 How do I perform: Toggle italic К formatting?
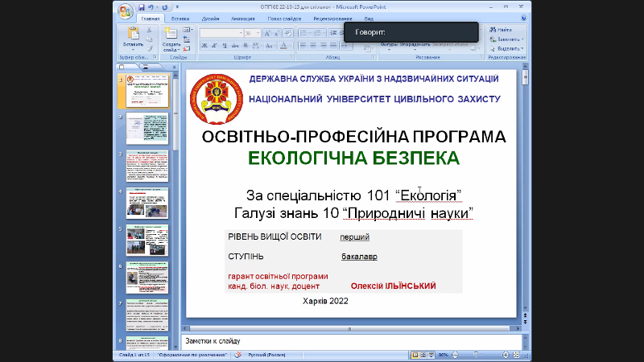point(214,46)
